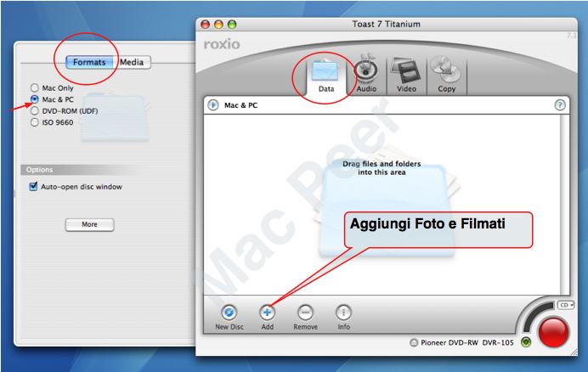The image size is (588, 372).
Task: Click the file drop area
Action: click(382, 205)
